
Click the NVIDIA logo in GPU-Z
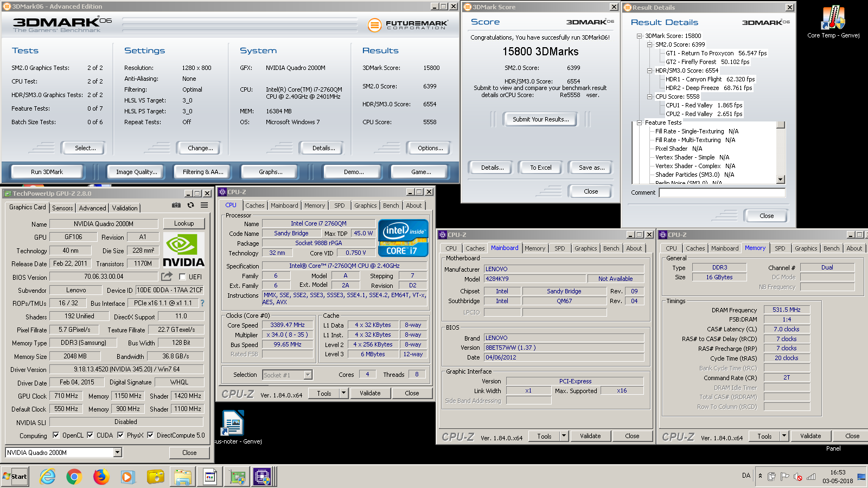coord(183,251)
